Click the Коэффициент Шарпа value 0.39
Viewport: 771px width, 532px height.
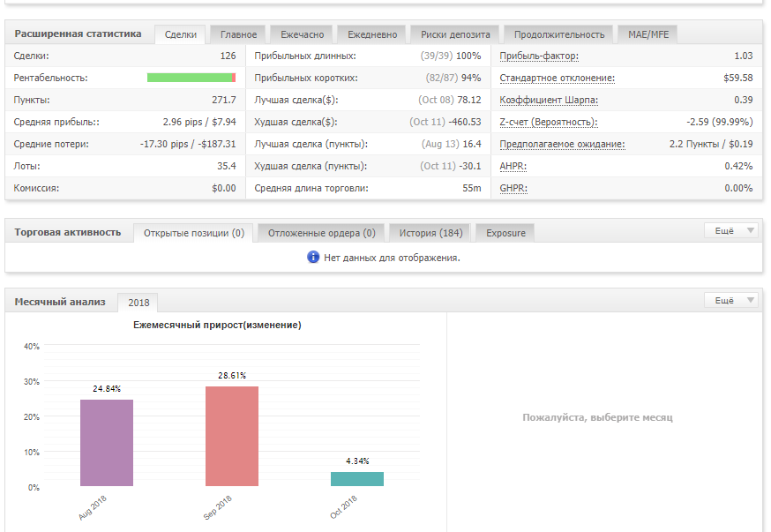pos(743,100)
